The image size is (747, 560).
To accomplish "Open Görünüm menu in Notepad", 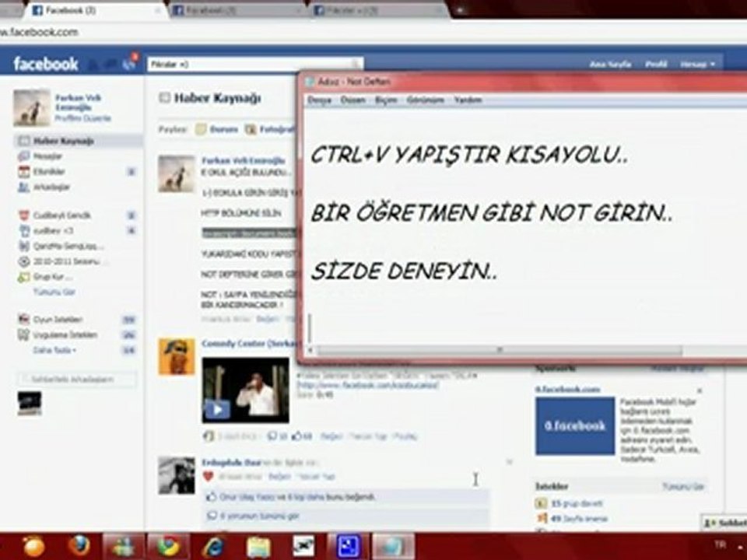I will [426, 100].
